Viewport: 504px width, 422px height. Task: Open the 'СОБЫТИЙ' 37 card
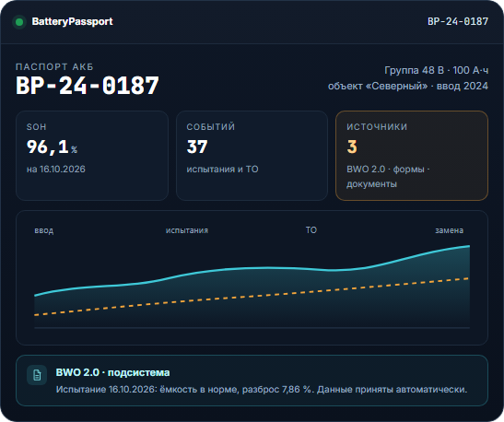pos(252,156)
